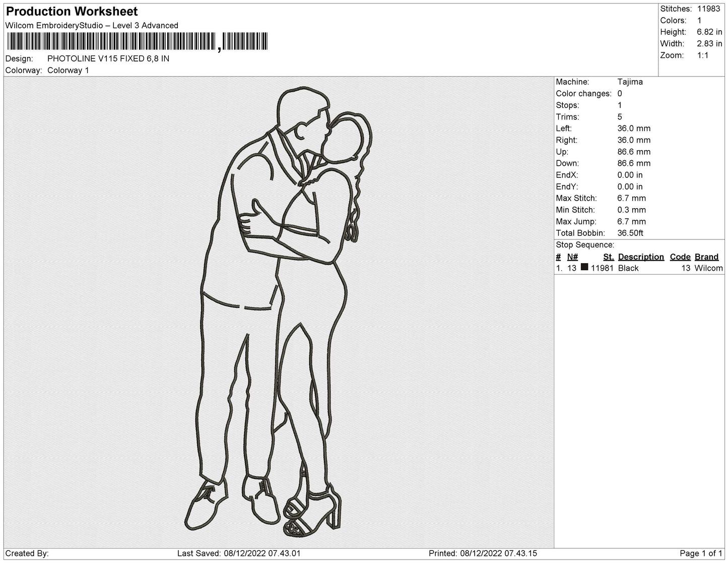Image resolution: width=728 pixels, height=563 pixels.
Task: Click the Printed timestamp in footer
Action: 483,553
